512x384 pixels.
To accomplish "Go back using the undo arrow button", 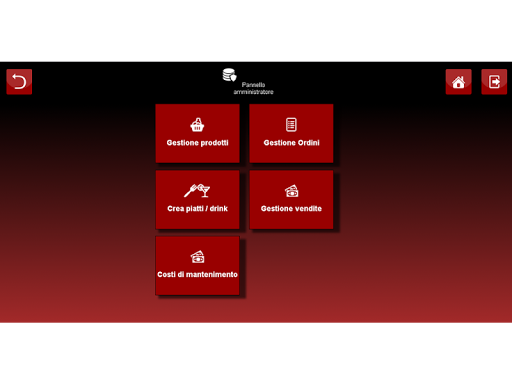I will pyautogui.click(x=19, y=82).
